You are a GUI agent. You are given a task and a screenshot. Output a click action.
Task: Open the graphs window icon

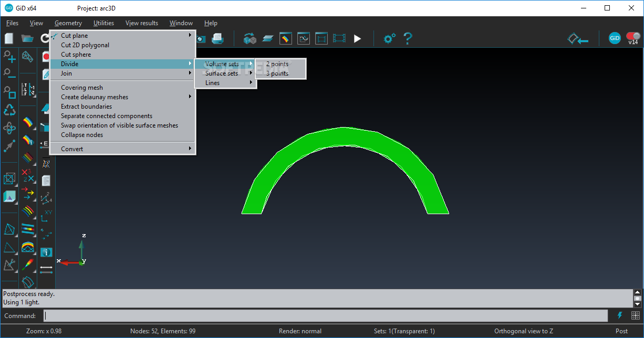304,38
